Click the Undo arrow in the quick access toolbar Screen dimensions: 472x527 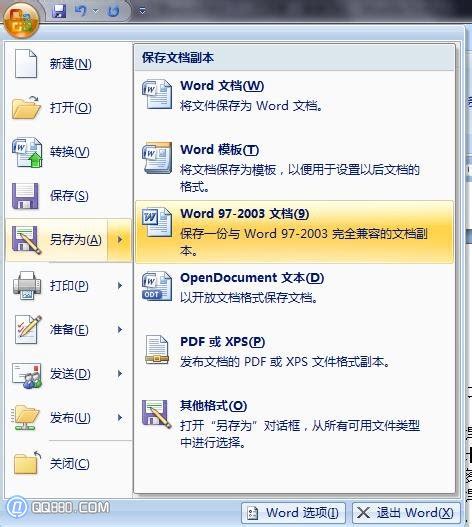tap(81, 11)
